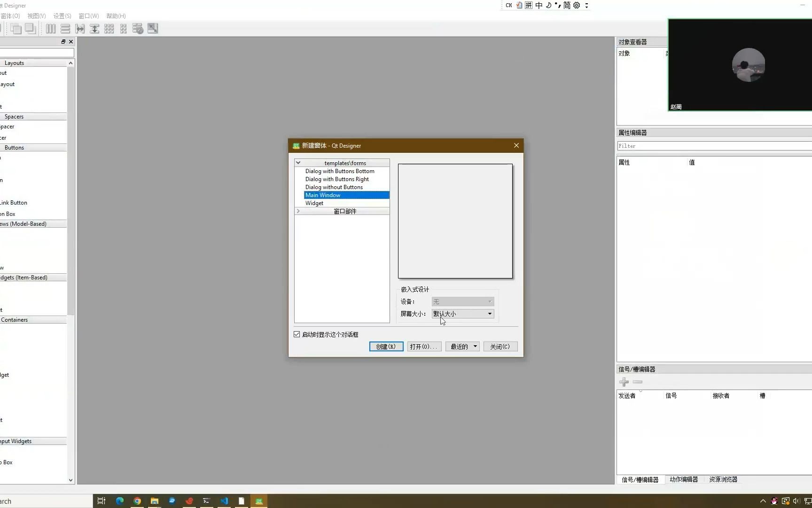Apply Lay Out Horizontally in Splitter
This screenshot has height=508, width=812.
(x=80, y=29)
